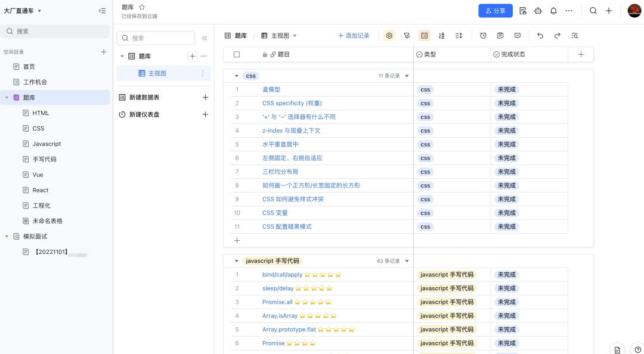Add a new view next to 题库 table

(192, 56)
